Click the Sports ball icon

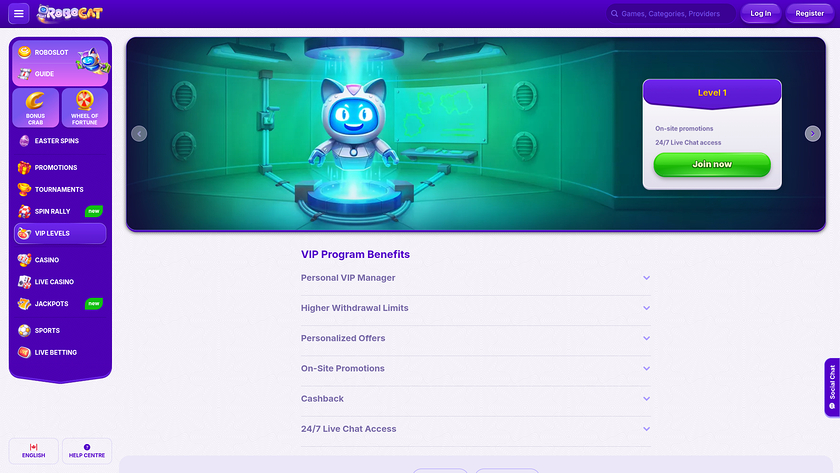coord(24,331)
